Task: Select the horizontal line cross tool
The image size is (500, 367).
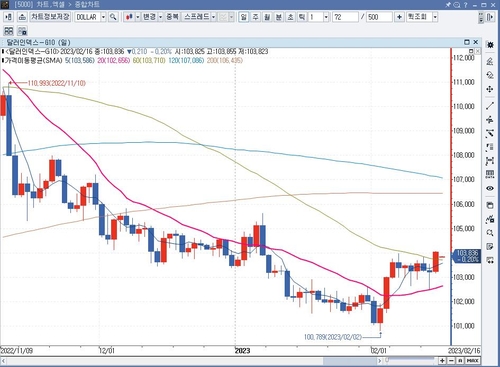Action: click(490, 120)
